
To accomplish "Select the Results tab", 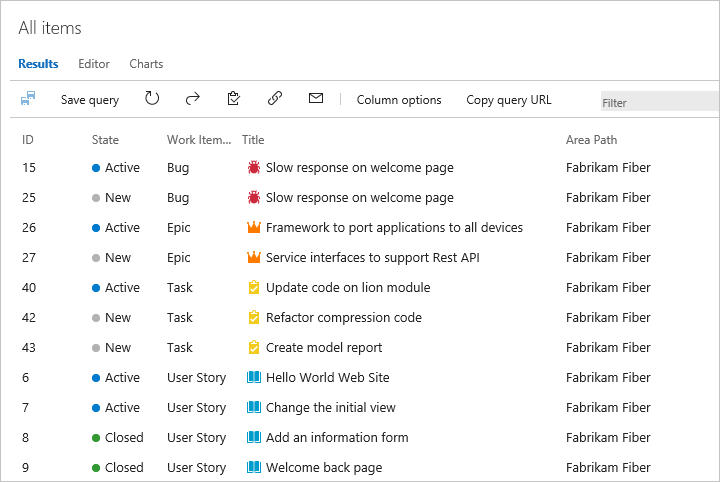I will pyautogui.click(x=38, y=64).
